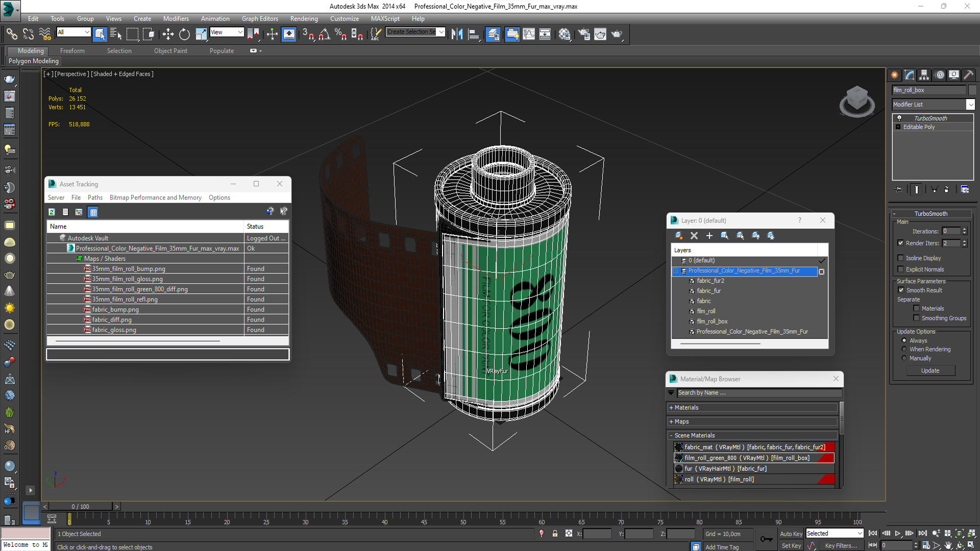
Task: Click the time slider 0 / 100 handle
Action: click(81, 507)
